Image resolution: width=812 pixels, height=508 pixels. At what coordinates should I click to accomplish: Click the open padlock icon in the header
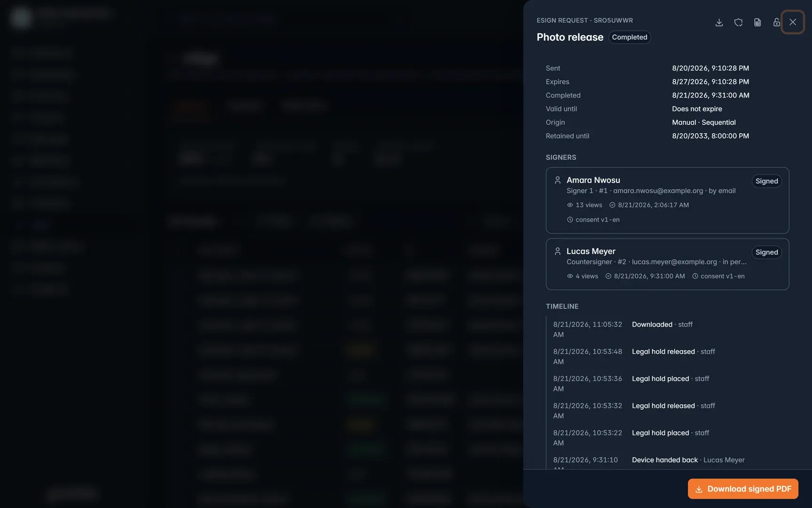(x=776, y=22)
